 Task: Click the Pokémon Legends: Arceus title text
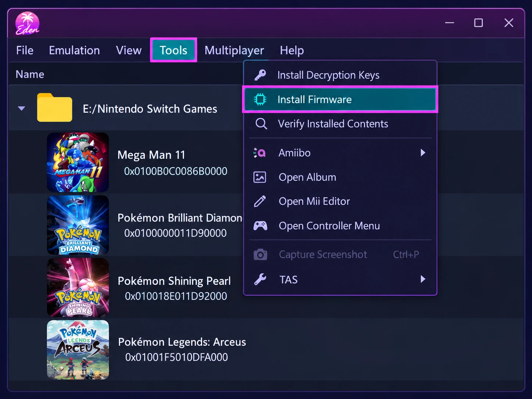coord(182,342)
